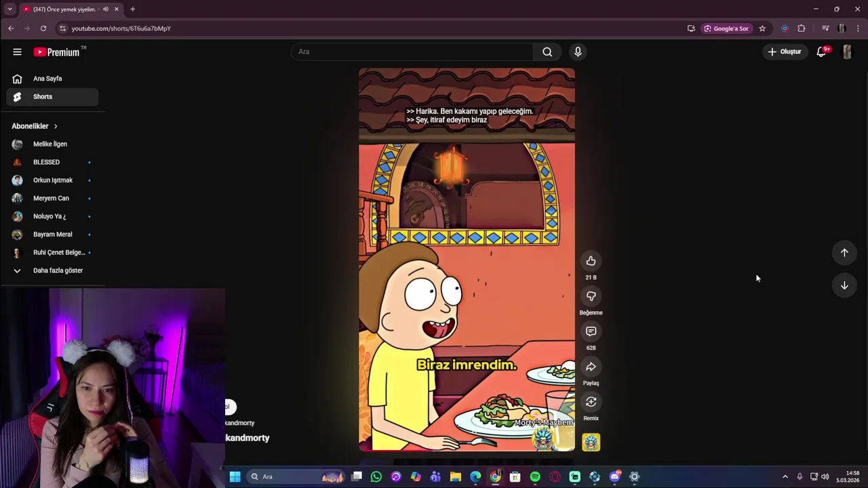Open the Chrome profile avatar in toolbar
Screen dimensions: 868x488
pos(842,28)
